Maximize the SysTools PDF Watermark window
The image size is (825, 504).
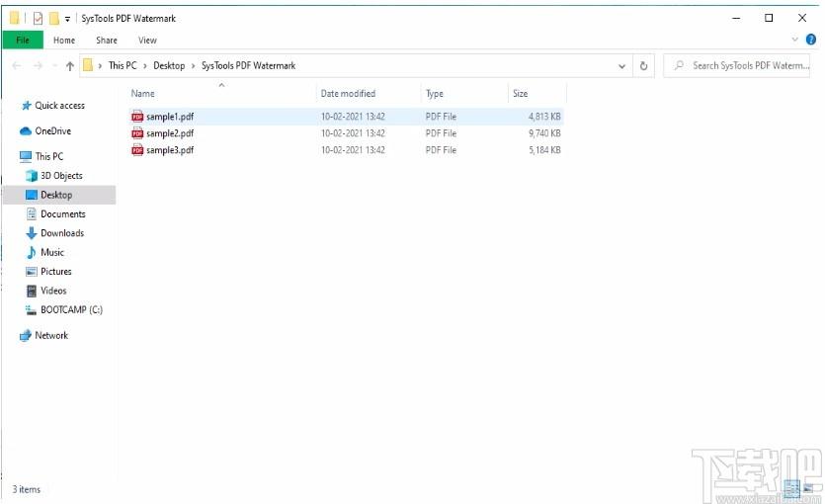coord(769,18)
